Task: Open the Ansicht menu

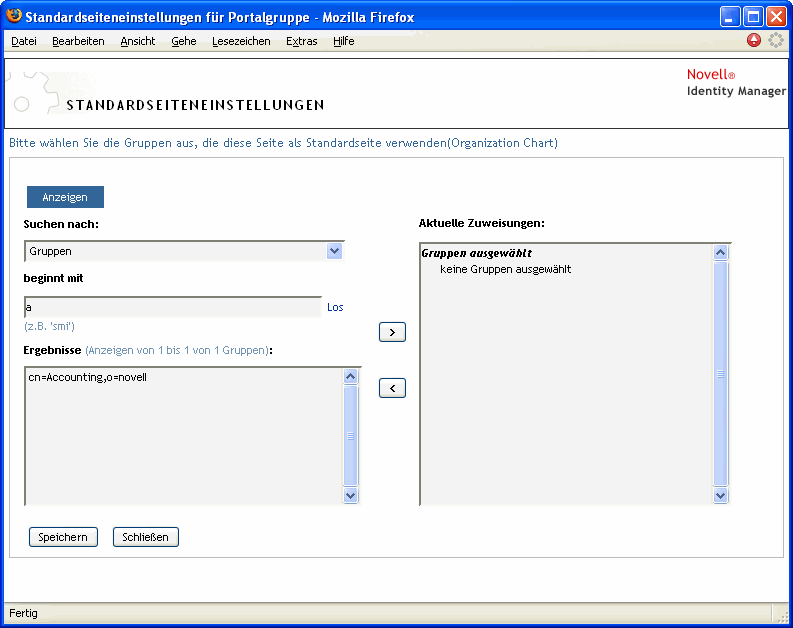Action: click(138, 41)
